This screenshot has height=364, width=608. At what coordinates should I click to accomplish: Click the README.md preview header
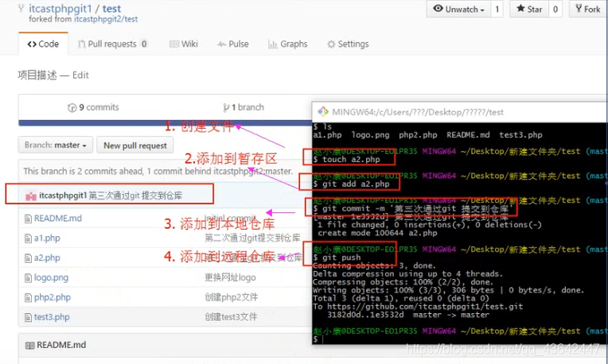point(61,345)
